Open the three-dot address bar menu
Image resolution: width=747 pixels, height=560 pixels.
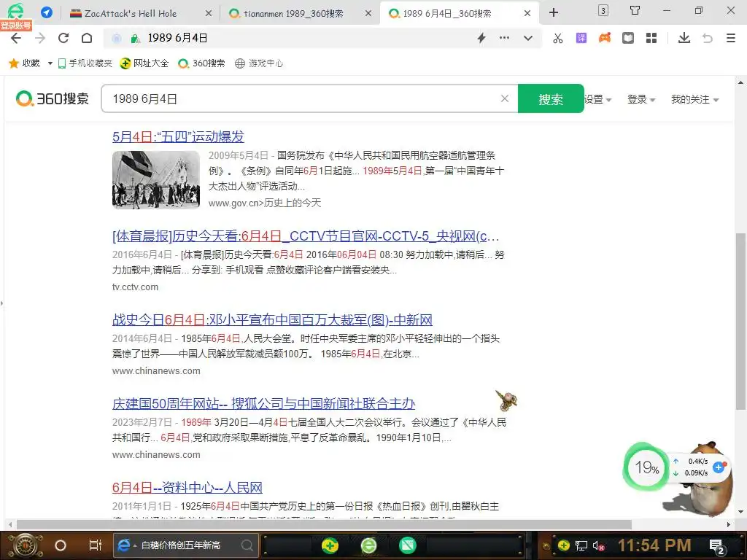504,38
